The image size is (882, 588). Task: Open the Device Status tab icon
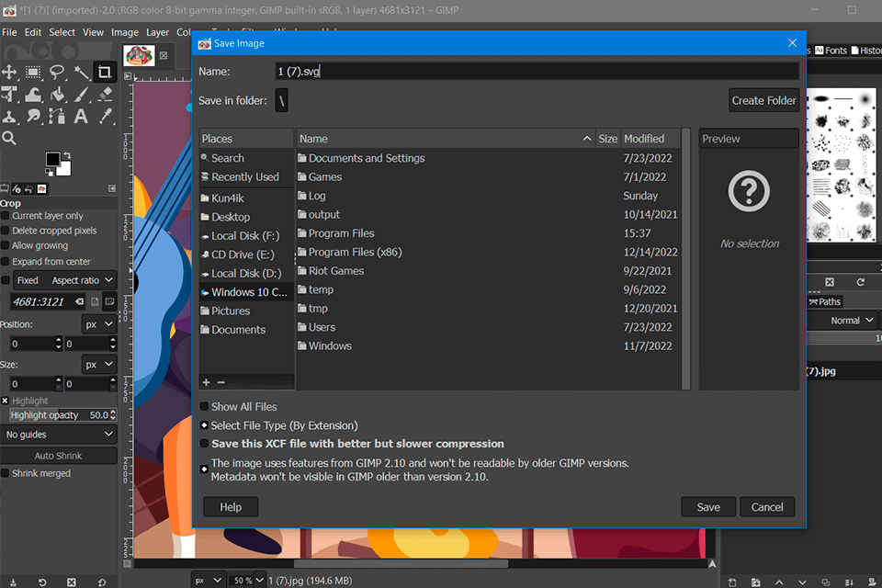click(x=17, y=189)
